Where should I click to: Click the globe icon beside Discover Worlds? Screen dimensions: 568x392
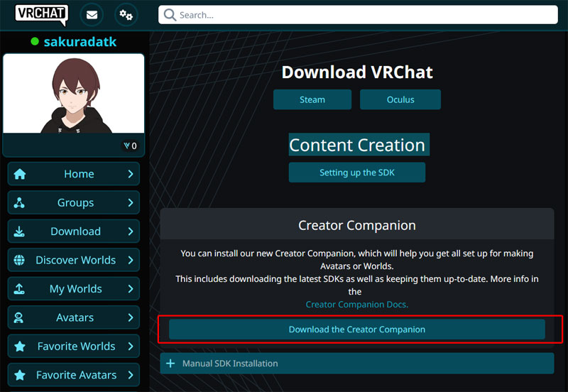click(19, 260)
